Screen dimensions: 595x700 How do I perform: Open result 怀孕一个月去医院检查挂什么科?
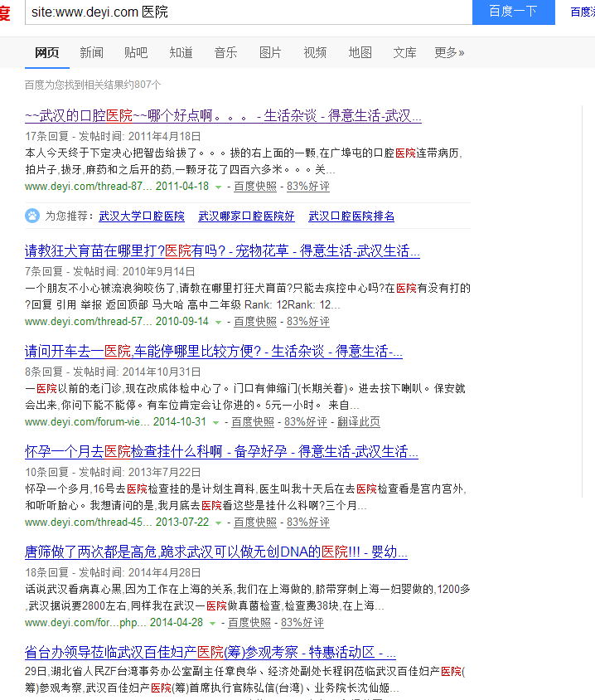222,452
